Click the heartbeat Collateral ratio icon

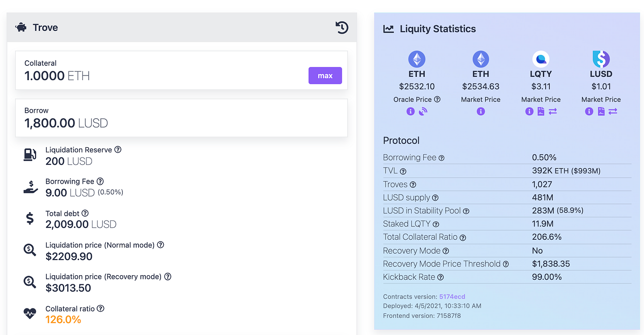[30, 314]
